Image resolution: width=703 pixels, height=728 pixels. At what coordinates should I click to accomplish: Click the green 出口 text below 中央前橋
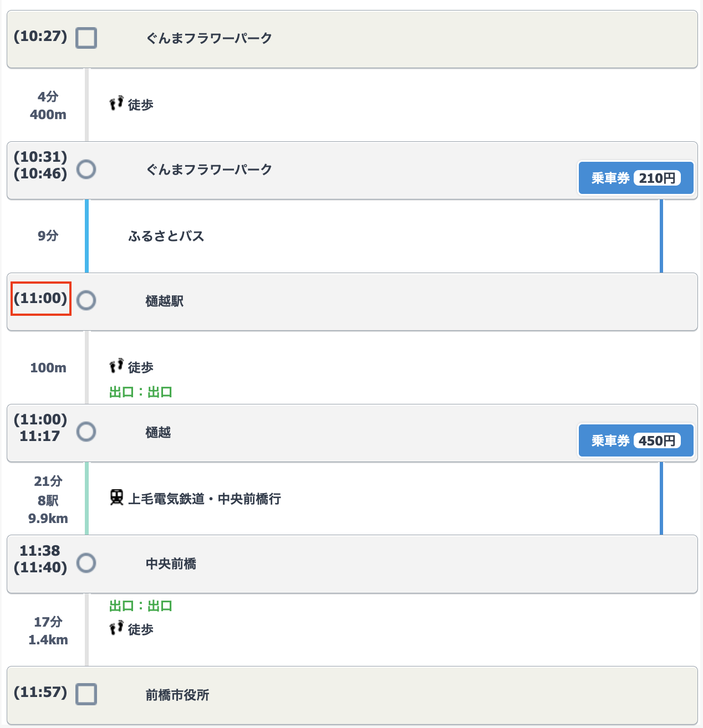(x=141, y=606)
